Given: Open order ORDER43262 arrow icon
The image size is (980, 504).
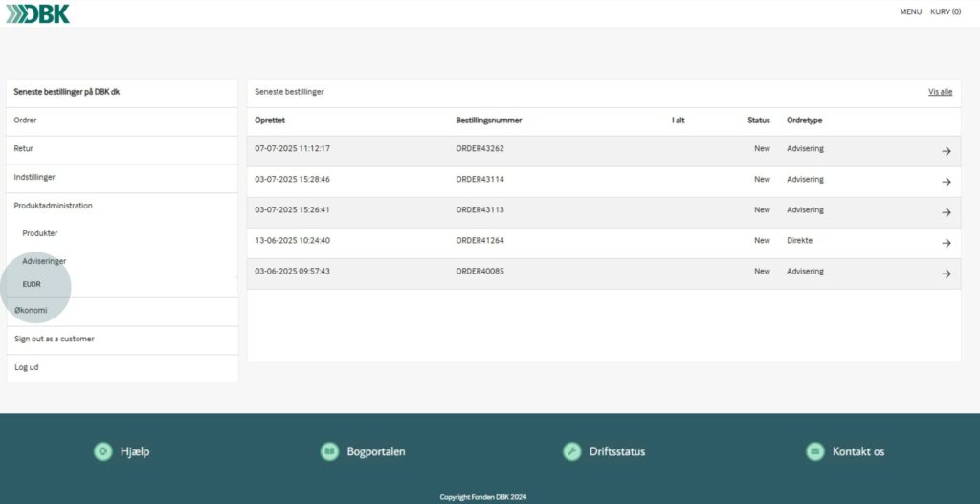Looking at the screenshot, I should [946, 151].
